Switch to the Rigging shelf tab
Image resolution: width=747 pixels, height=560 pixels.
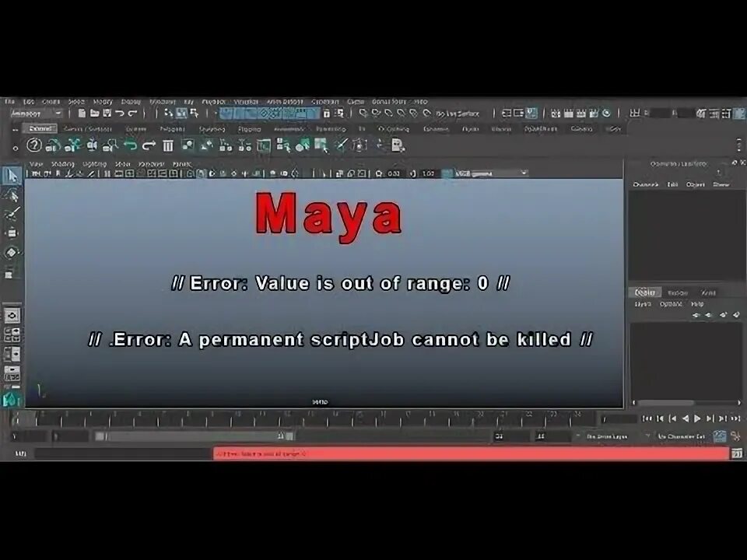tap(249, 129)
